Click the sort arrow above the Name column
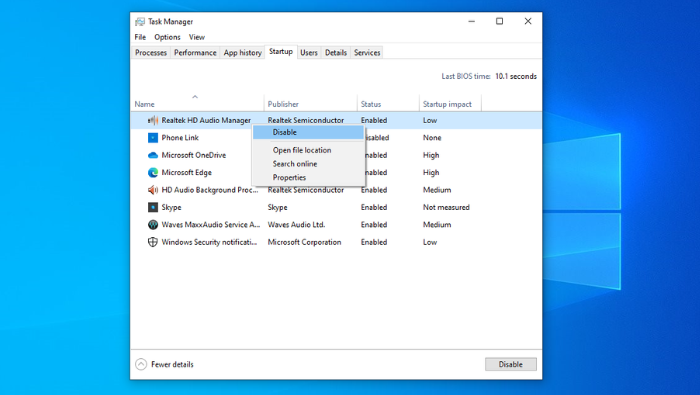The image size is (700, 395). (x=195, y=96)
